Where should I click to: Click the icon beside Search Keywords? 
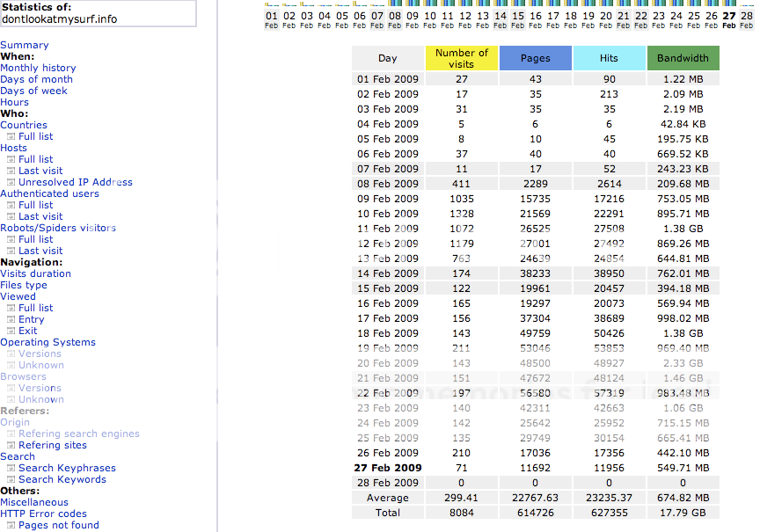click(x=11, y=480)
